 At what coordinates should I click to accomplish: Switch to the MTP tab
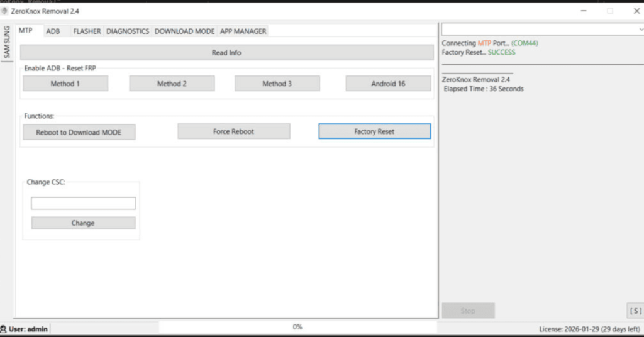click(25, 31)
